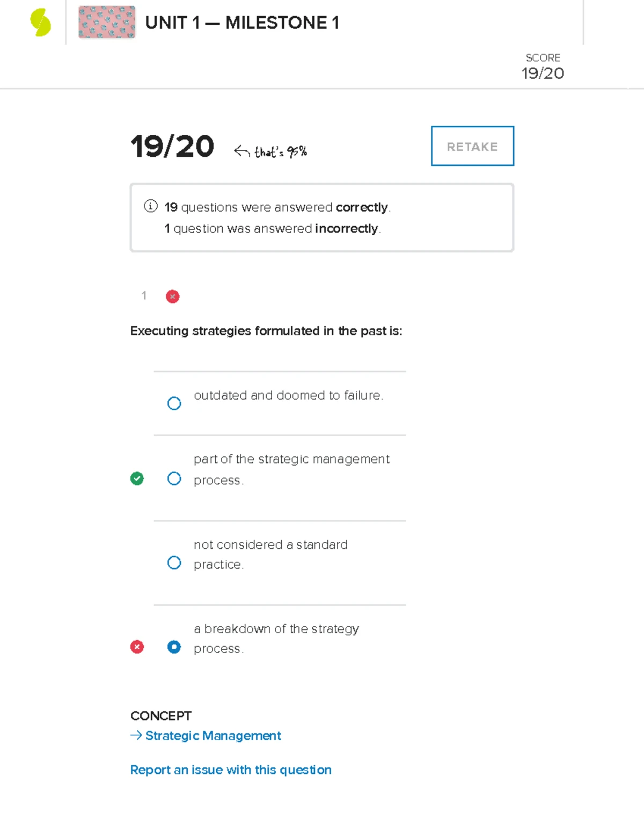
Task: Click the RETAKE button
Action: coord(472,146)
